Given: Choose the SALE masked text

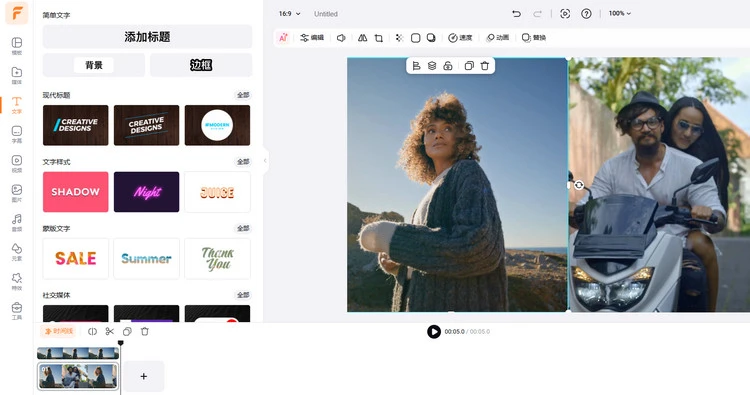Looking at the screenshot, I should click(76, 259).
